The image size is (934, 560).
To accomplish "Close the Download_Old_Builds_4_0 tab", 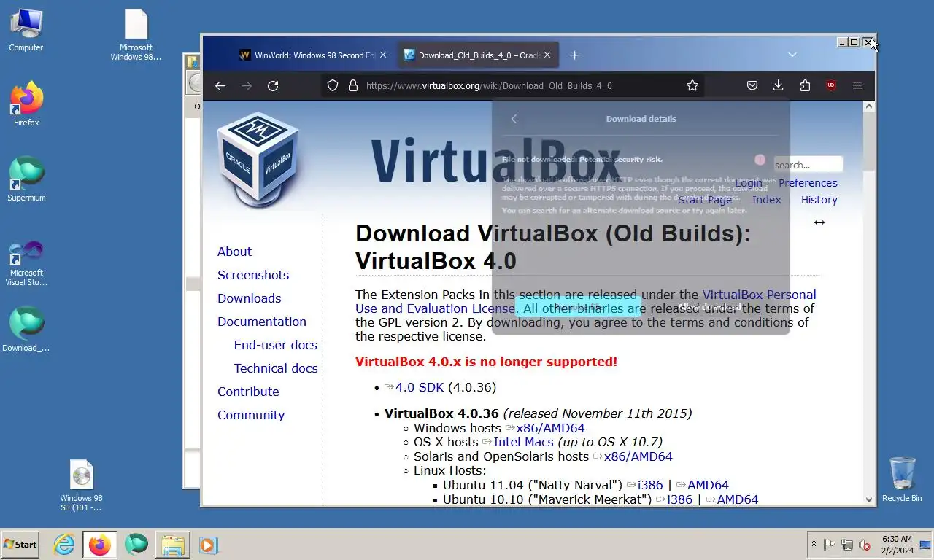I will click(x=547, y=55).
